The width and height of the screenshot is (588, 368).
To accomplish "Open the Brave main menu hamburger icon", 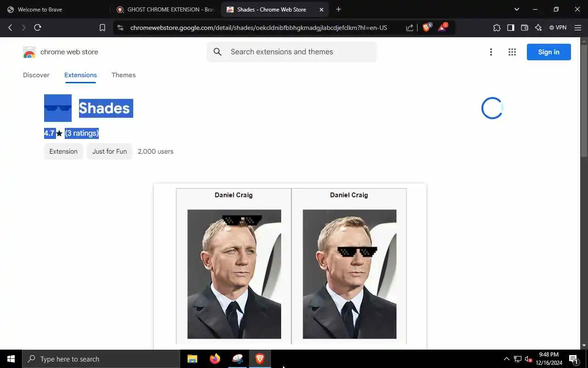I will 577,28.
